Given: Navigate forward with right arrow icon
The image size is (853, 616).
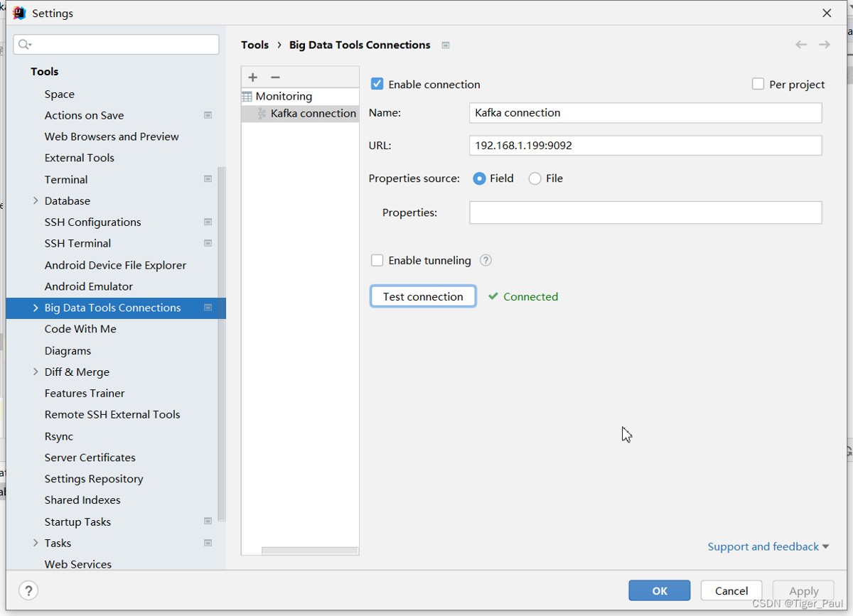Looking at the screenshot, I should (825, 45).
